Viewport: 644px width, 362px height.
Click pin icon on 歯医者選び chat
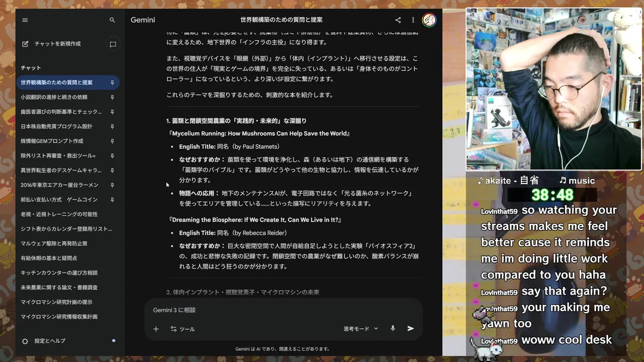(112, 112)
